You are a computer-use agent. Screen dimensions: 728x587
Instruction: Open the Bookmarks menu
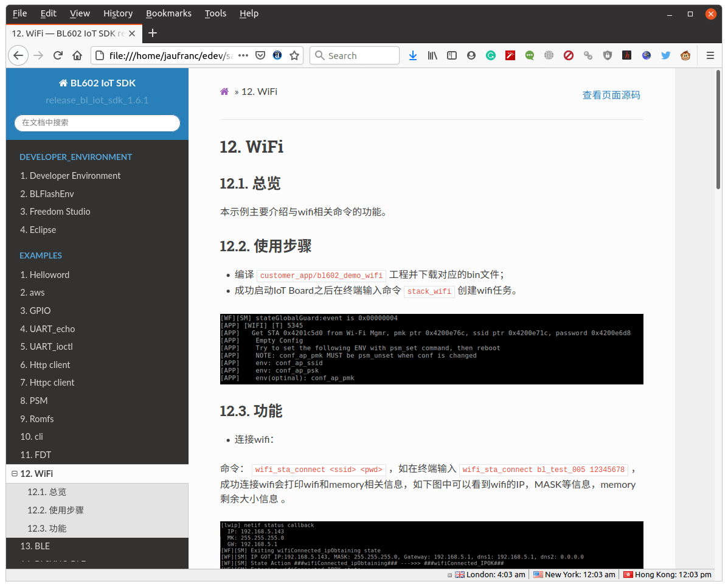click(168, 13)
